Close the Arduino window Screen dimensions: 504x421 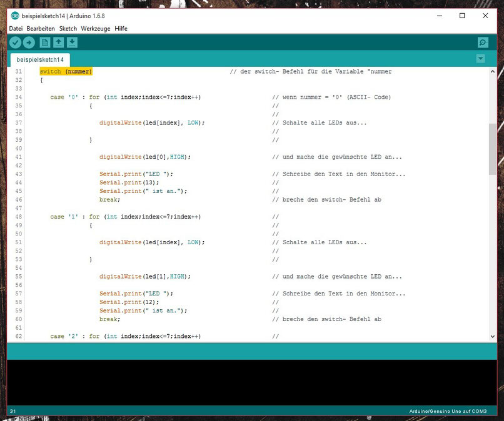[485, 16]
